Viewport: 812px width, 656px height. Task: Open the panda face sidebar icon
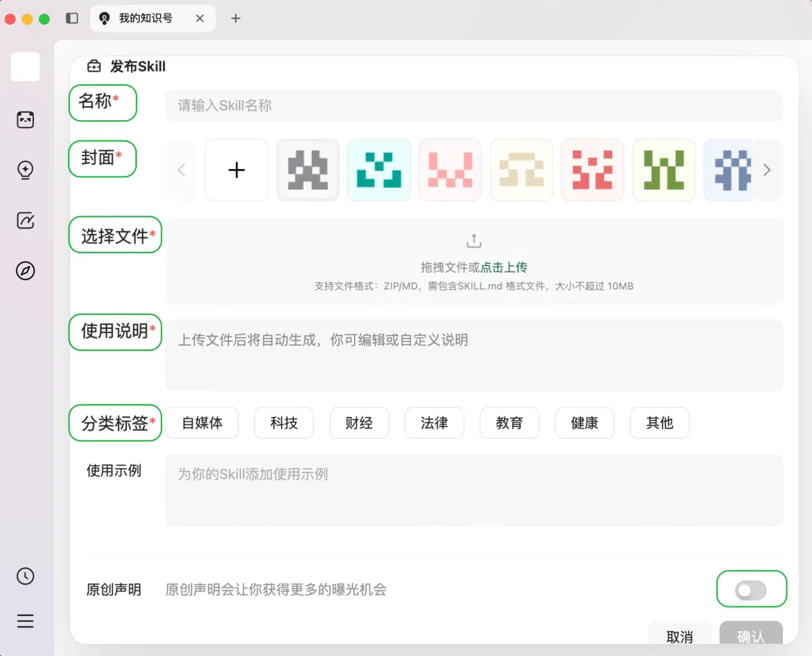pyautogui.click(x=26, y=119)
